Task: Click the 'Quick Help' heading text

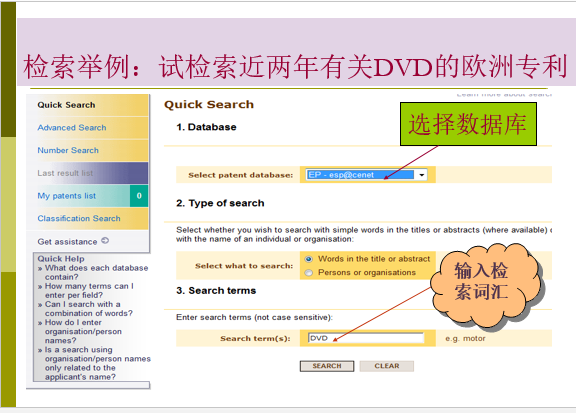Action: click(x=61, y=259)
